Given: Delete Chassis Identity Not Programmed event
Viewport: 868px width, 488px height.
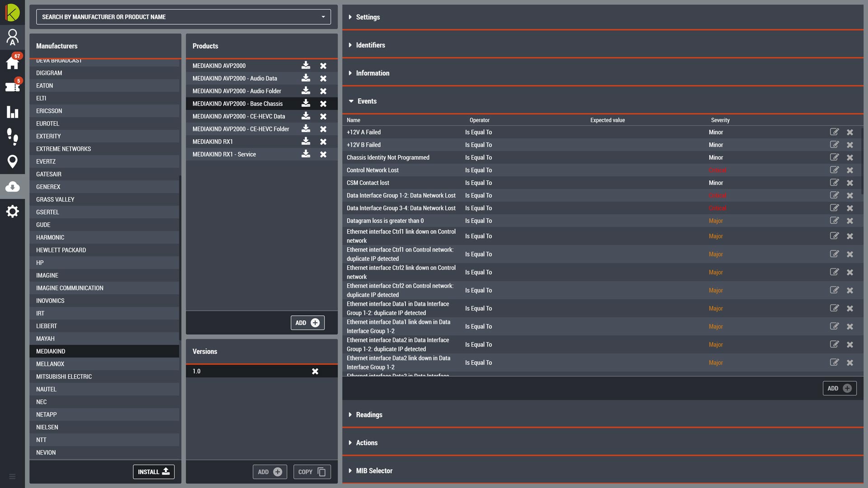Looking at the screenshot, I should (850, 158).
